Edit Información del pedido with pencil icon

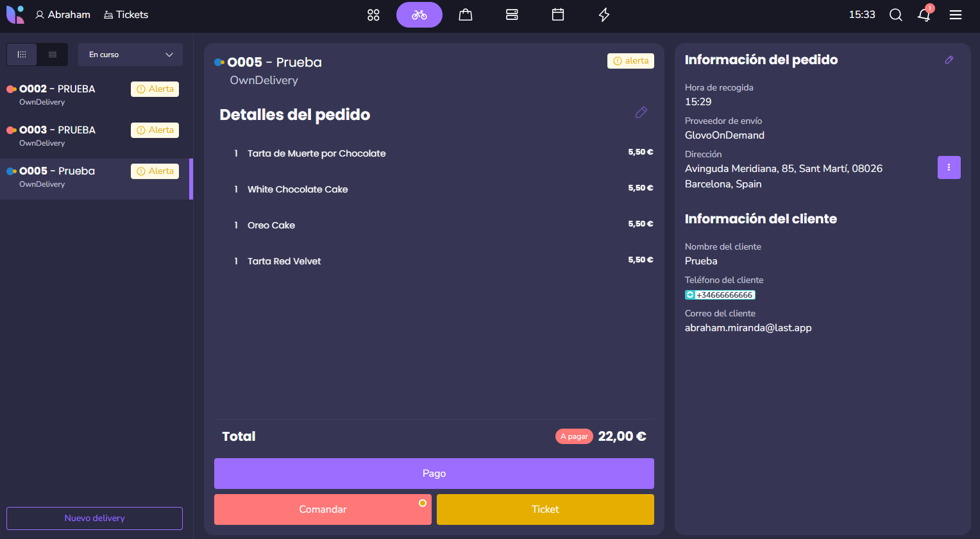point(949,60)
